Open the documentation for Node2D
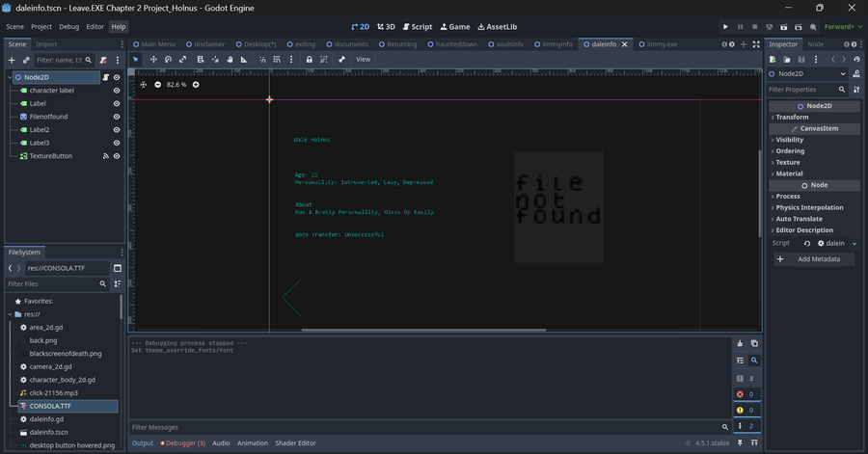Image resolution: width=868 pixels, height=454 pixels. pyautogui.click(x=856, y=73)
